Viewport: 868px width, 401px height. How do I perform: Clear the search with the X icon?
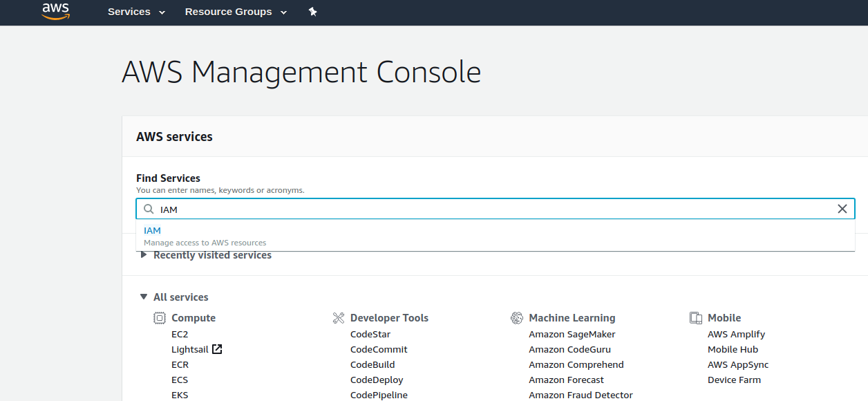coord(842,209)
